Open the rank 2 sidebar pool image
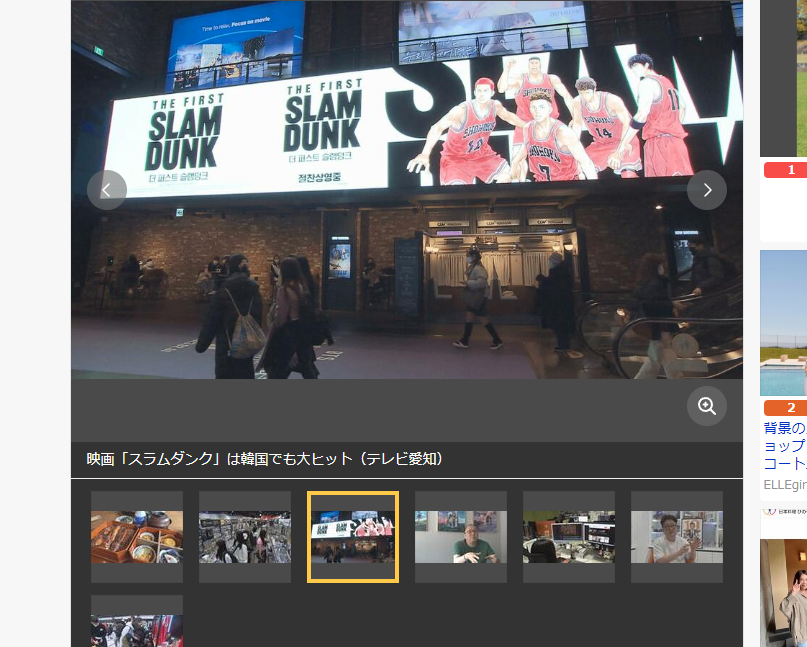 coord(783,323)
